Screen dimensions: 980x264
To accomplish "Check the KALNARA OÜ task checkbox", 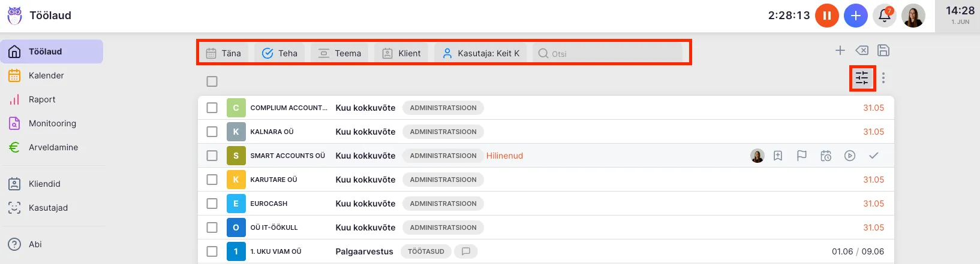I will 212,132.
